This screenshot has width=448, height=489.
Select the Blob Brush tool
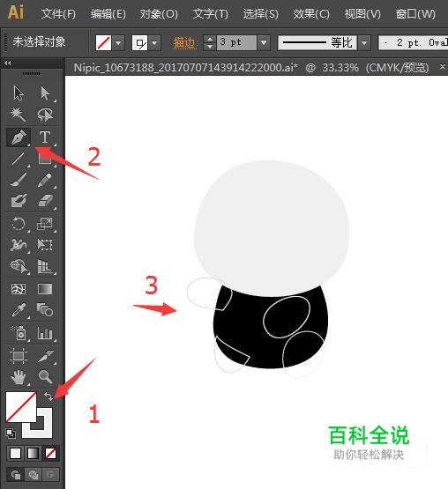click(x=19, y=201)
